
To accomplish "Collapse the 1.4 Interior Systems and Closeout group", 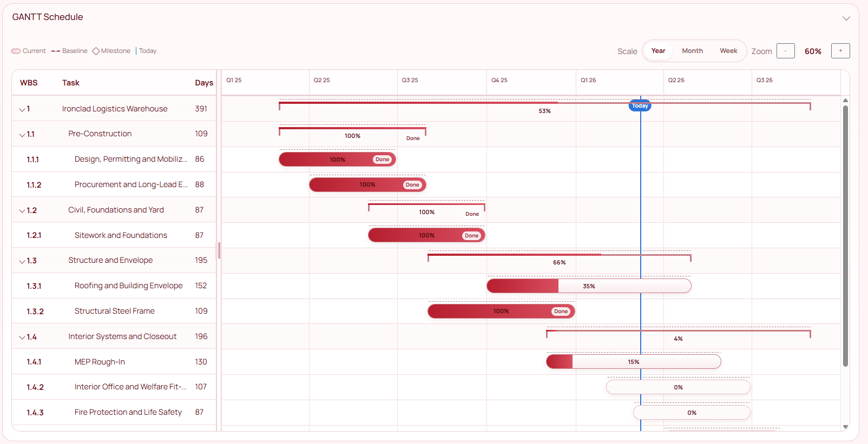I will pyautogui.click(x=22, y=337).
